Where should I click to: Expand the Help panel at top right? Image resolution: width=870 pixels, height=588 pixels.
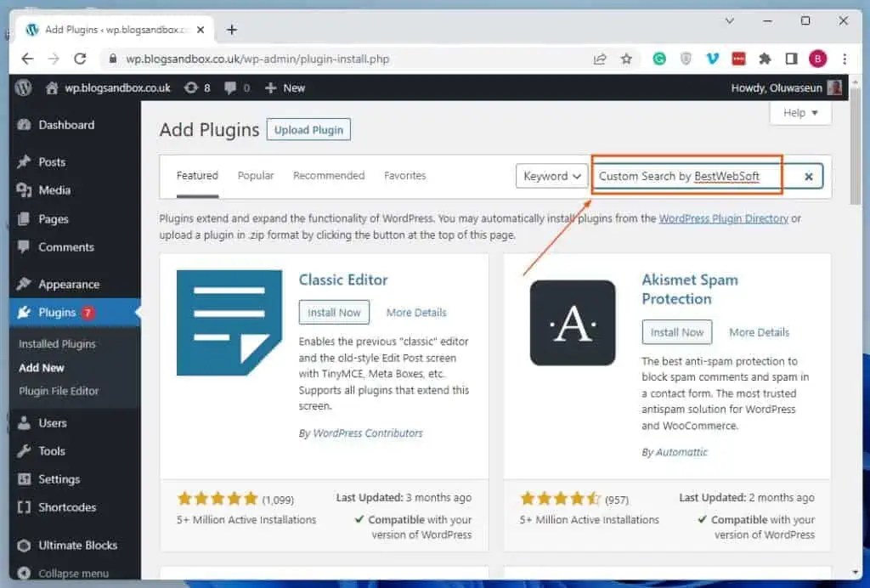[799, 112]
